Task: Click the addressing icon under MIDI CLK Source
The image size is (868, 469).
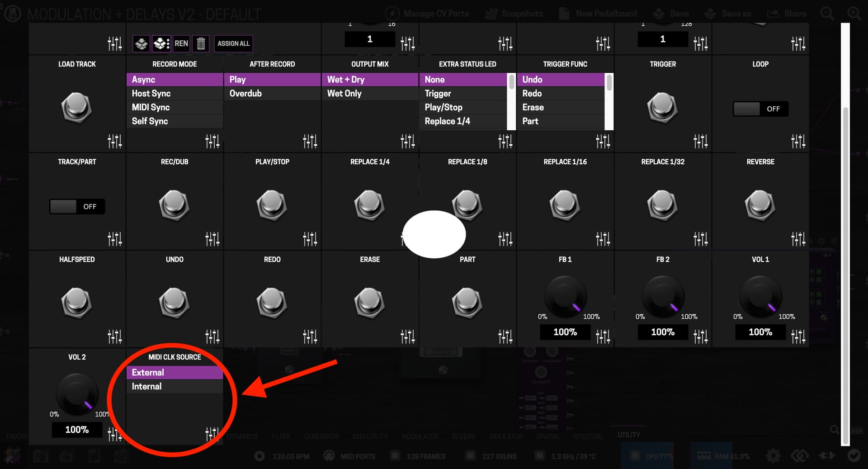Action: [212, 434]
